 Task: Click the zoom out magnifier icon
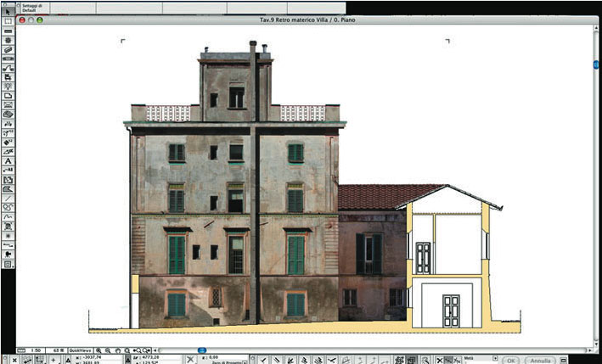click(x=108, y=350)
